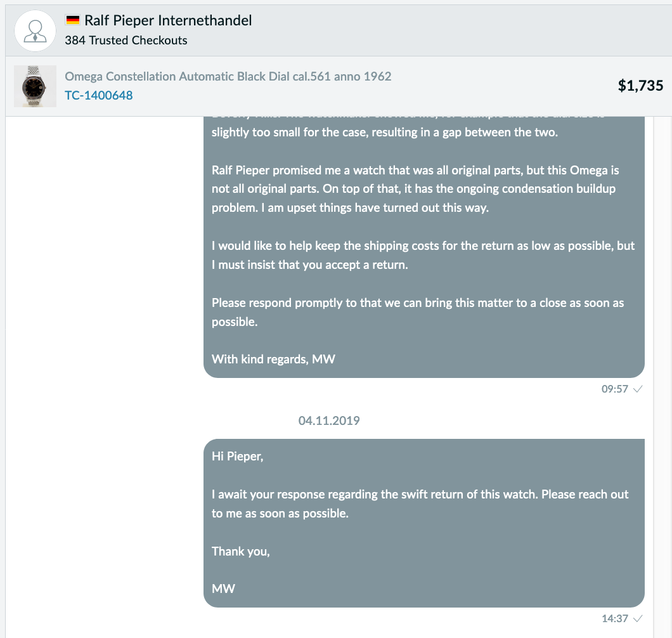Viewport: 672px width, 638px height.
Task: Click the 14:37 message timestamp
Action: (x=614, y=618)
